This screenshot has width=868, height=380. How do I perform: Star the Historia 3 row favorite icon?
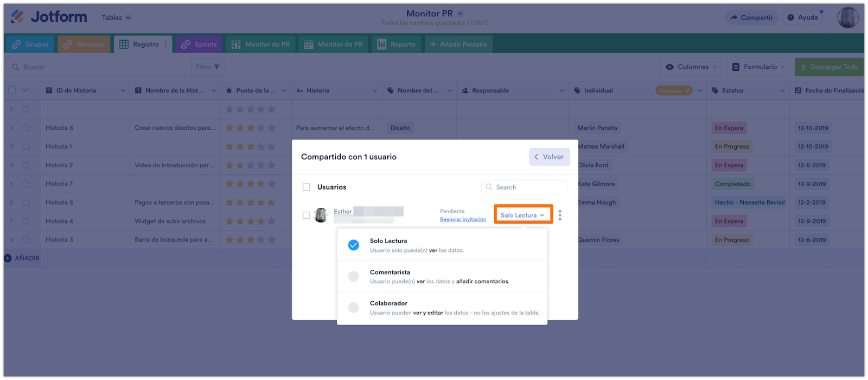(x=26, y=239)
